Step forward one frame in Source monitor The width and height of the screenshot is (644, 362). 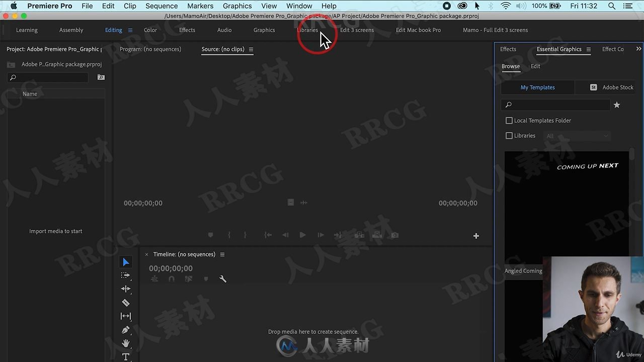click(x=320, y=235)
